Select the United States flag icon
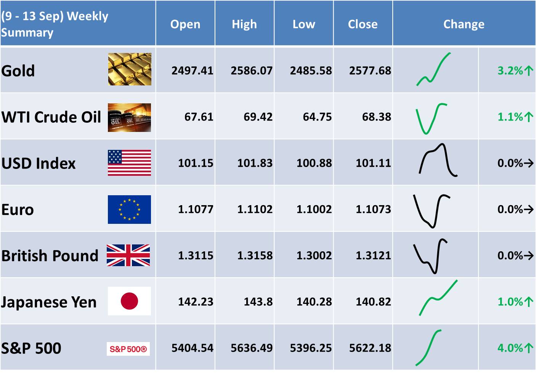Image resolution: width=536 pixels, height=392 pixels. [129, 163]
